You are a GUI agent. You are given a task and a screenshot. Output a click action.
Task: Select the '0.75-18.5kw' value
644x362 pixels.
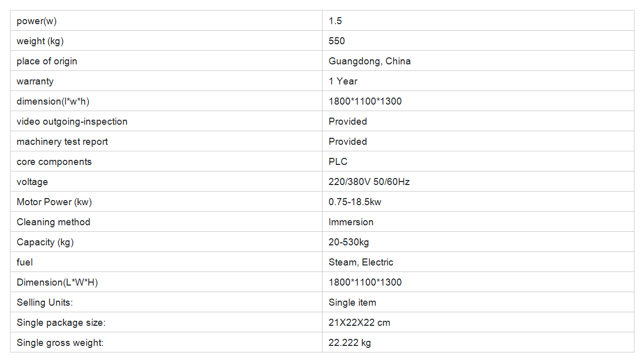point(355,202)
